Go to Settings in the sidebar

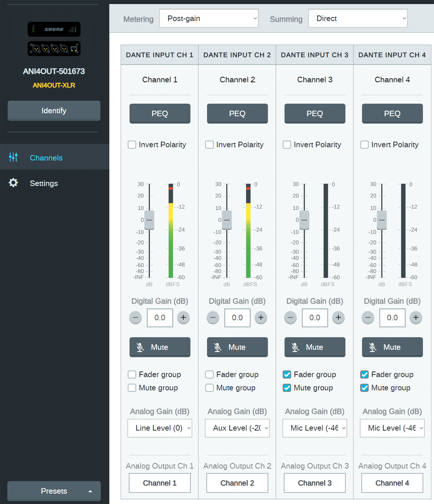coord(44,183)
